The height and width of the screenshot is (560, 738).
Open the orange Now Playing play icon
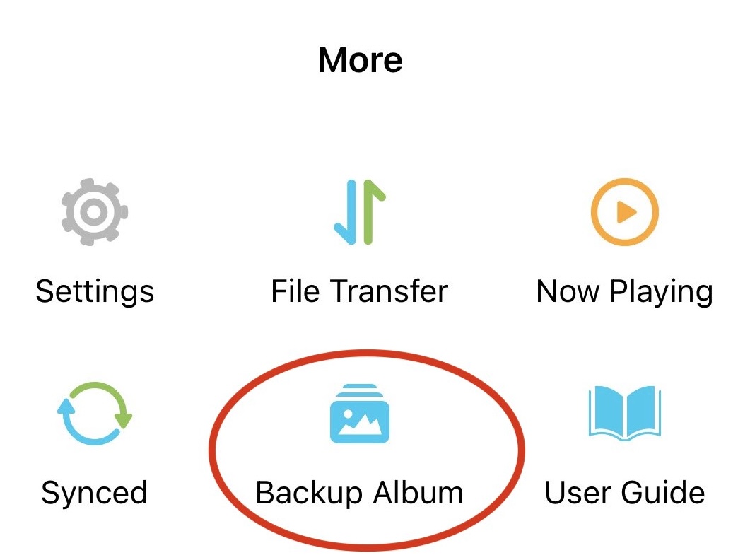[625, 211]
